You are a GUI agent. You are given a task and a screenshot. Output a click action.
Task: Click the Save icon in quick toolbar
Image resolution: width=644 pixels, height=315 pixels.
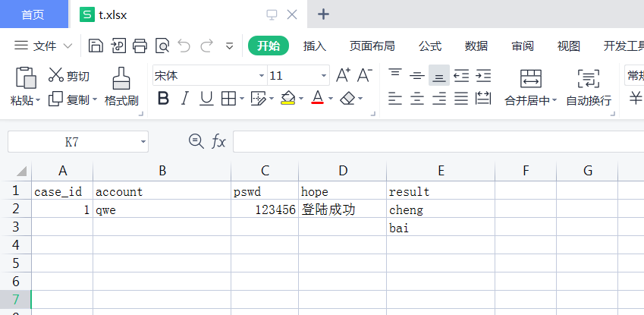[96, 46]
